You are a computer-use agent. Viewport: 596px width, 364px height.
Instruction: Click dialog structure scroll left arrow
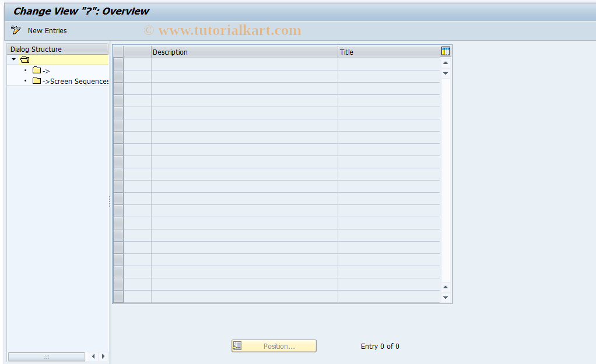(93, 356)
